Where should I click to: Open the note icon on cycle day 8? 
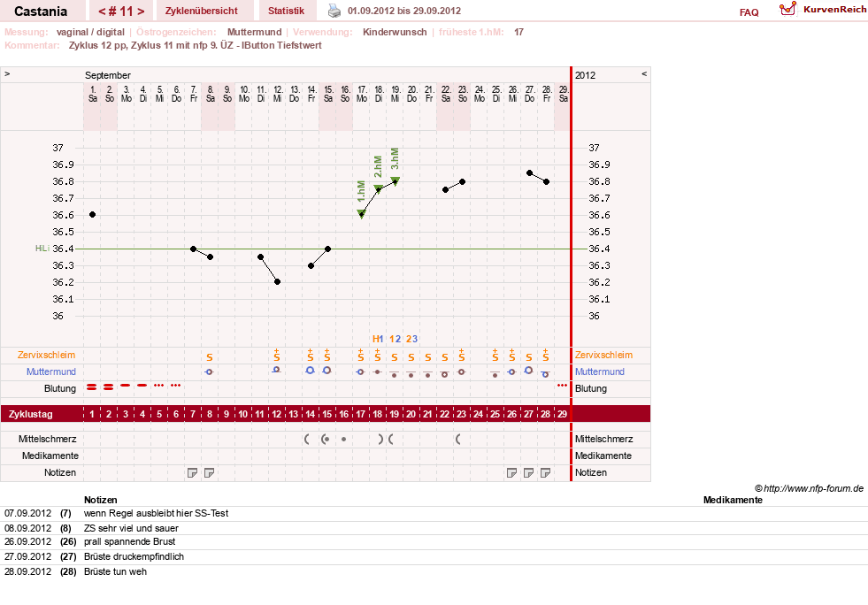209,472
